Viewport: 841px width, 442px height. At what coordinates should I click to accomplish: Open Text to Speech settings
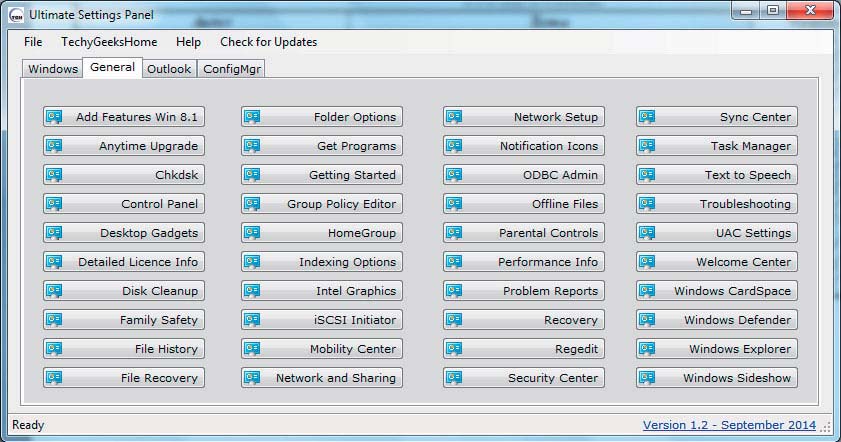(717, 174)
